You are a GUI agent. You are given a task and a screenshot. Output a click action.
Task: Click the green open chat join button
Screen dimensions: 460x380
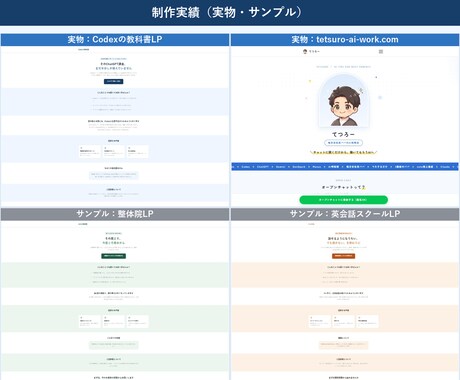pyautogui.click(x=344, y=200)
